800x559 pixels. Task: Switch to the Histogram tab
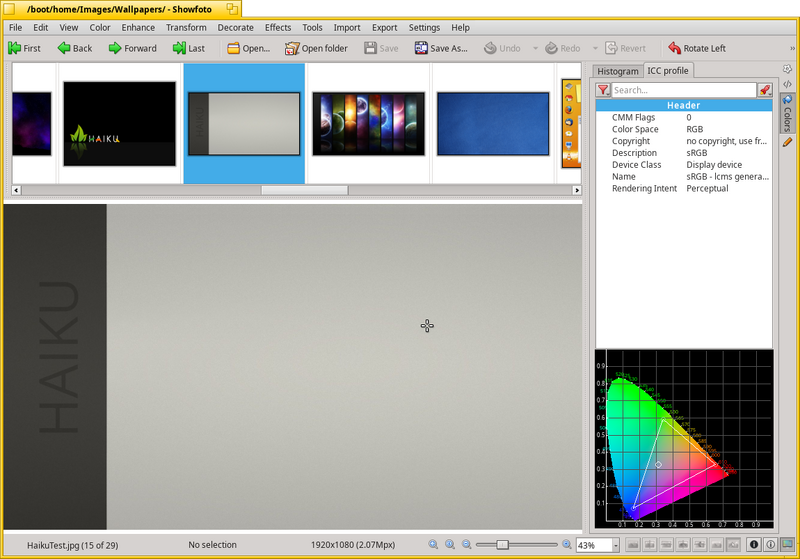tap(617, 71)
